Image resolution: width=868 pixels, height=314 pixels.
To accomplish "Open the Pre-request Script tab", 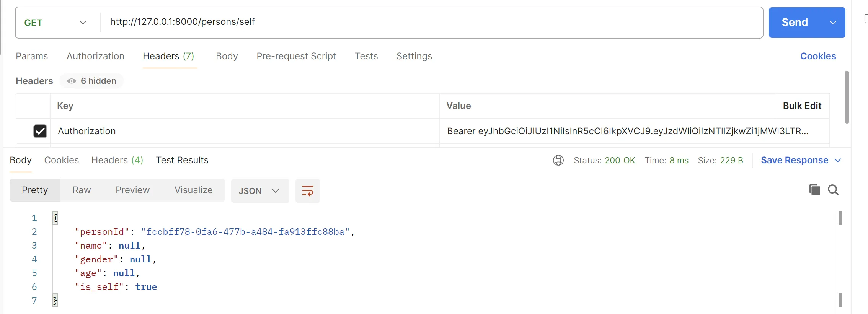I will pyautogui.click(x=296, y=56).
